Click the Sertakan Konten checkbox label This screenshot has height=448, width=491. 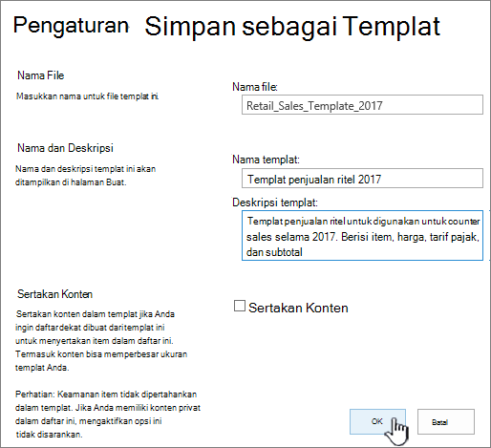298,308
